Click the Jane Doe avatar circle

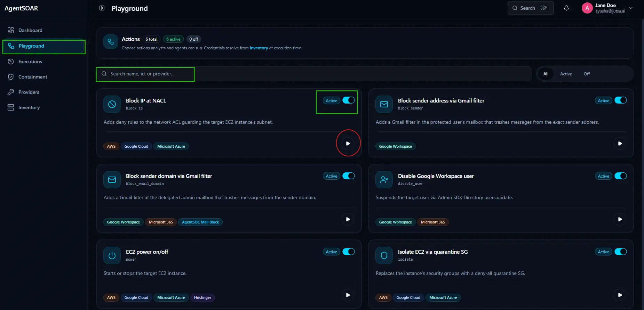(x=587, y=8)
